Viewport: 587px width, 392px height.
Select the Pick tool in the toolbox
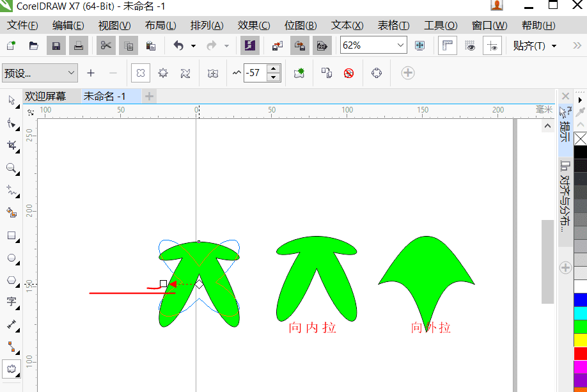pos(12,100)
